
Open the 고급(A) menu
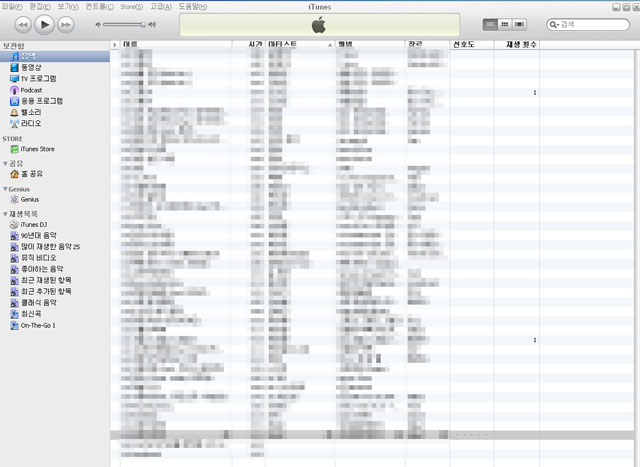(x=160, y=7)
